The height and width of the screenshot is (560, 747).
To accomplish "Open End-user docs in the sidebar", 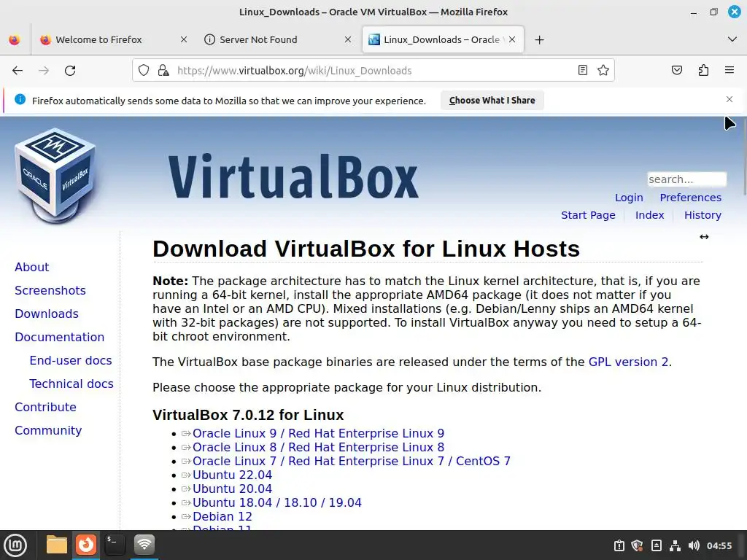I will 71,360.
